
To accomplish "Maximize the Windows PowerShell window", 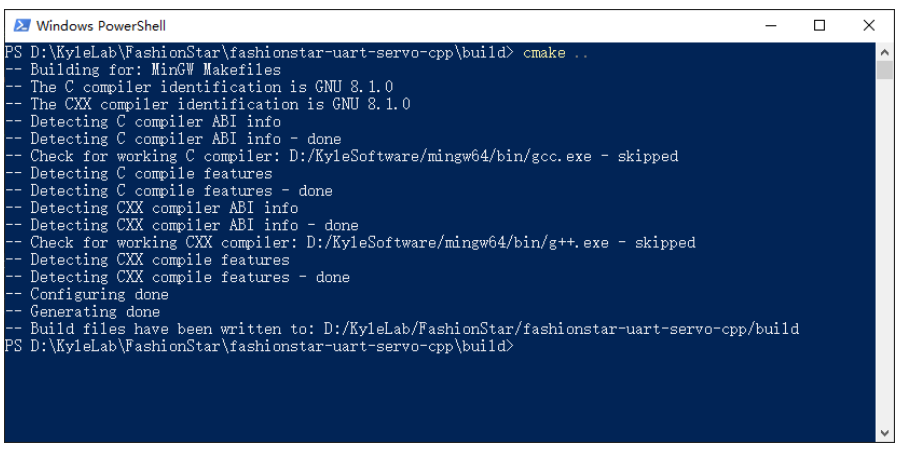I will coord(819,25).
